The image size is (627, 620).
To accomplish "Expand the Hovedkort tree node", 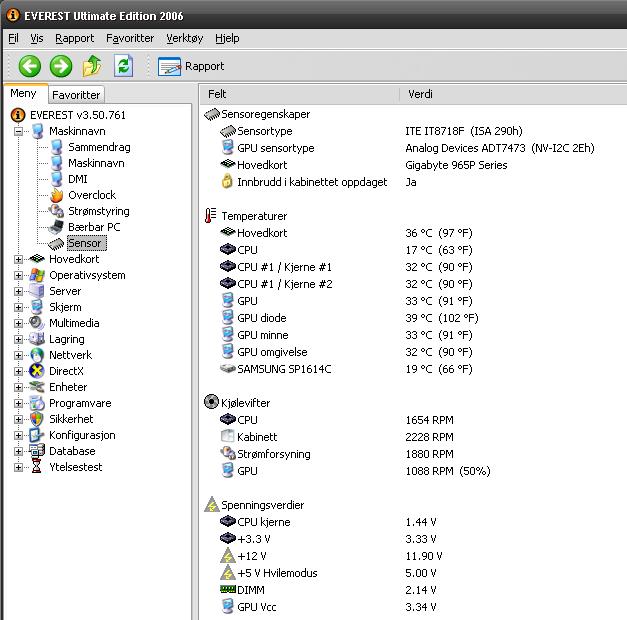I will (18, 259).
